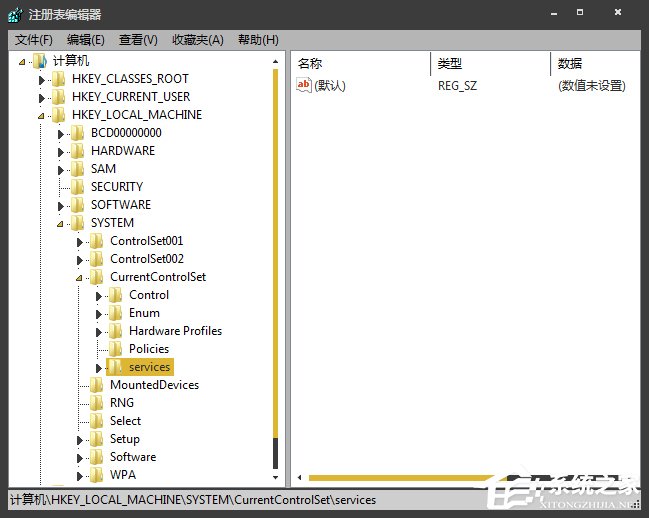Click the (默认) string value icon
The image size is (649, 518).
pos(304,85)
